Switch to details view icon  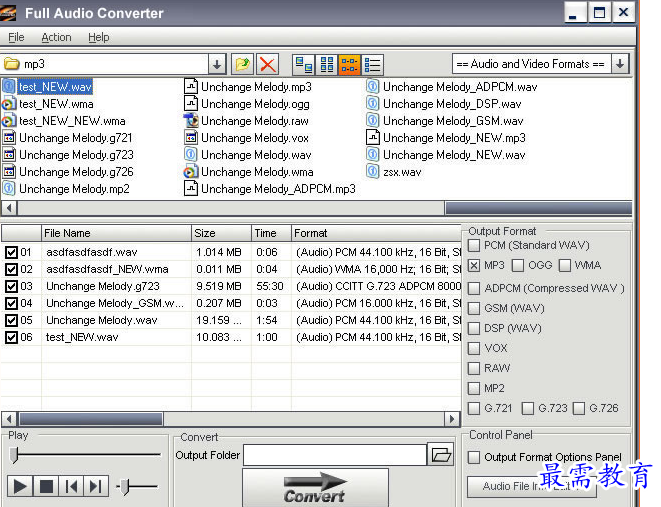372,65
